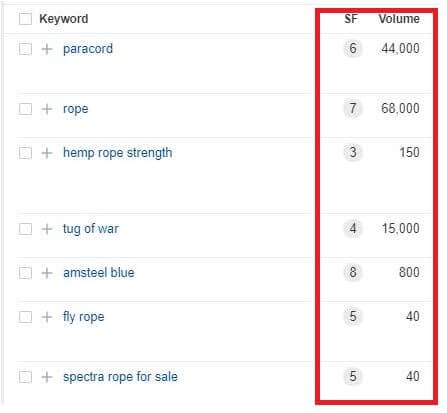Click plus icon next to hemp rope strength

[x=47, y=153]
